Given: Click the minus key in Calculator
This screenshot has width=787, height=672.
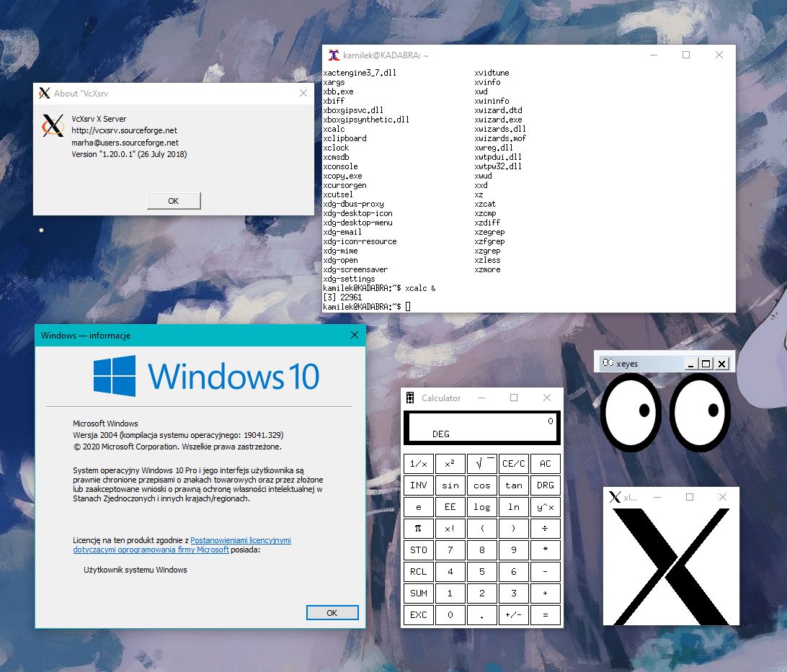Looking at the screenshot, I should point(545,572).
